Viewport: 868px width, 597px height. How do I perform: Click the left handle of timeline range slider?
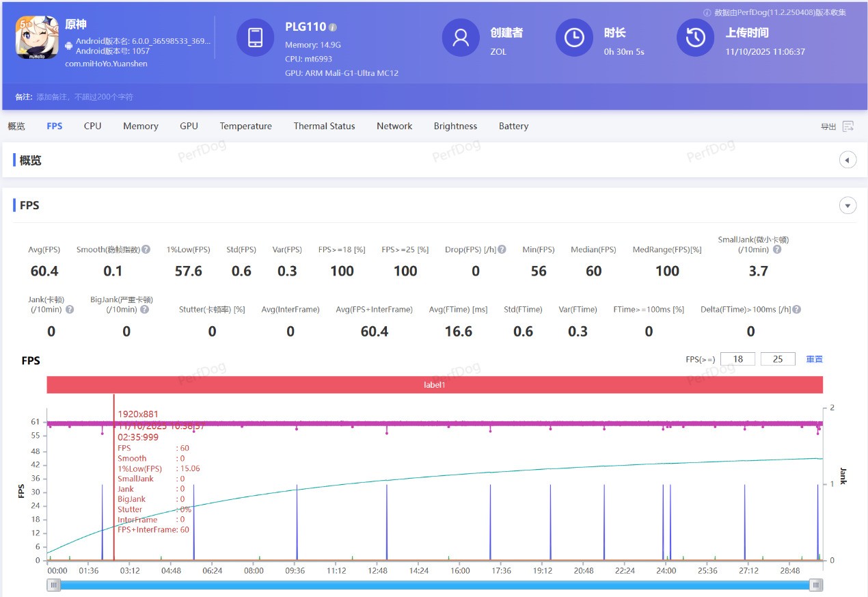(53, 585)
